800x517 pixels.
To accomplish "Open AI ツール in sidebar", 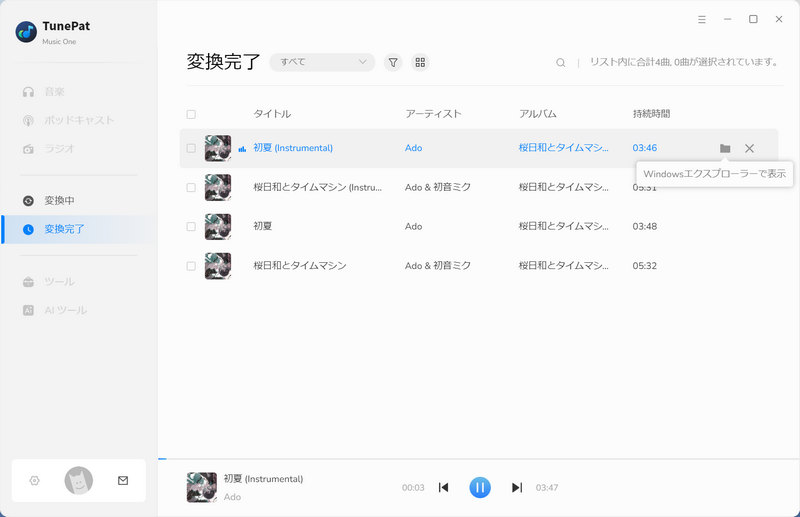I will (55, 310).
